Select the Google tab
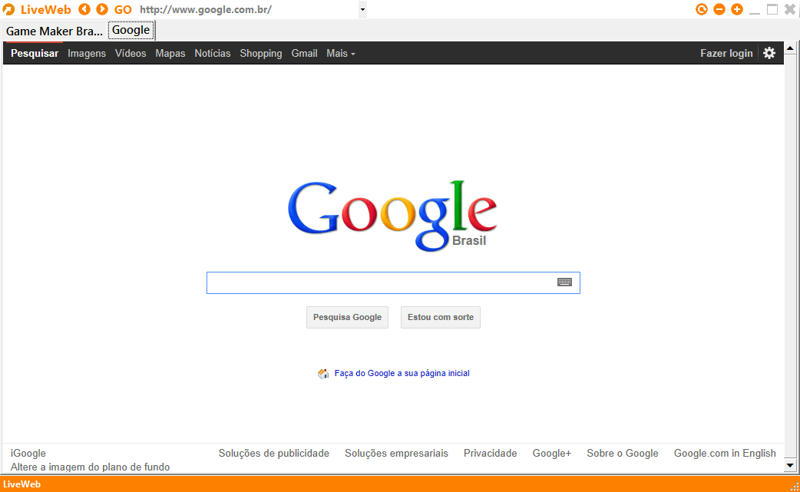The width and height of the screenshot is (800, 492). [131, 30]
